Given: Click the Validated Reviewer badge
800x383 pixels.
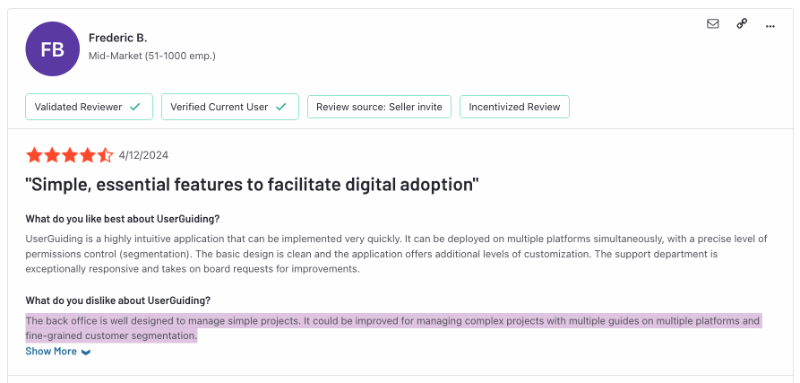Looking at the screenshot, I should tap(89, 107).
